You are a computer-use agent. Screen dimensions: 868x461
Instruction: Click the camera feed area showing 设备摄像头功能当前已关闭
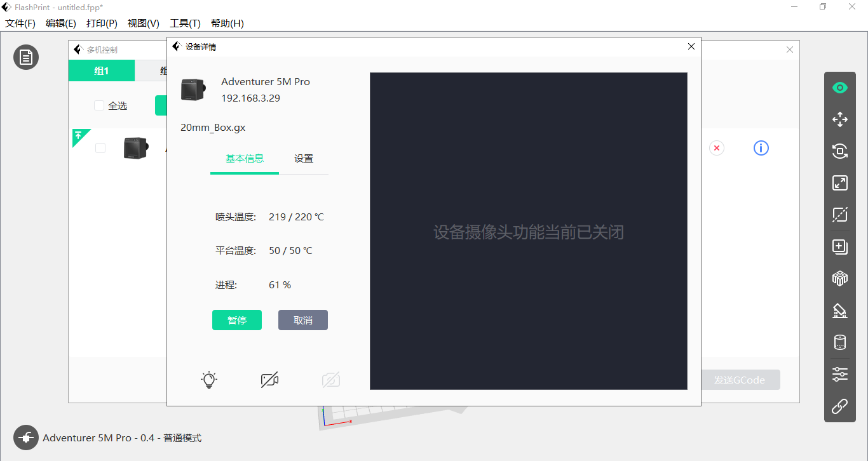pyautogui.click(x=529, y=231)
